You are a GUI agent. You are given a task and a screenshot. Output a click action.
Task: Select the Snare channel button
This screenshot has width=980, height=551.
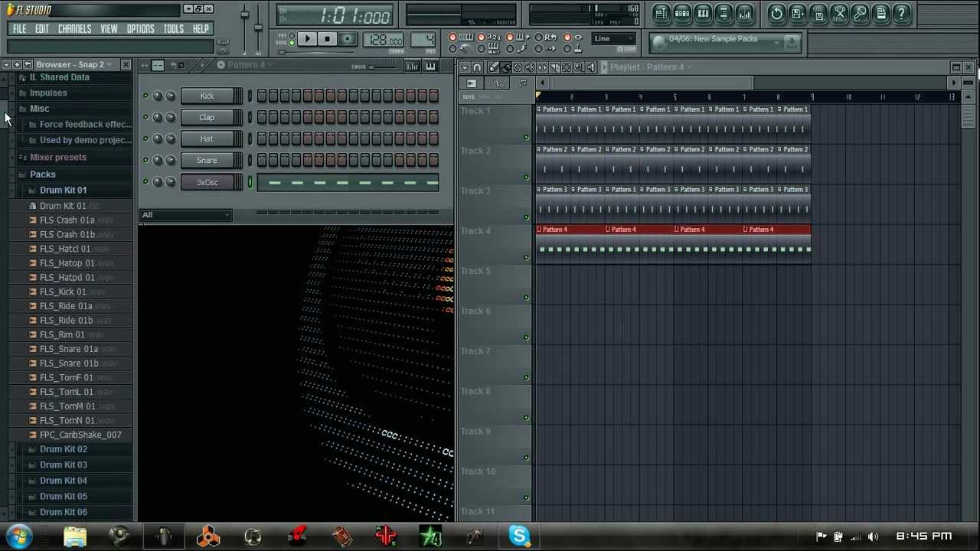pyautogui.click(x=207, y=161)
